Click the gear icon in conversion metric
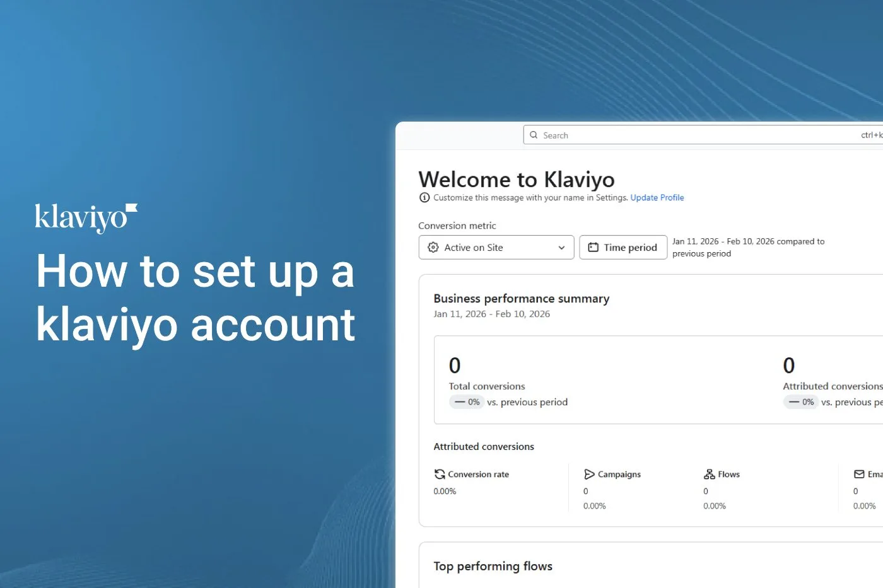This screenshot has width=883, height=588. (x=433, y=248)
